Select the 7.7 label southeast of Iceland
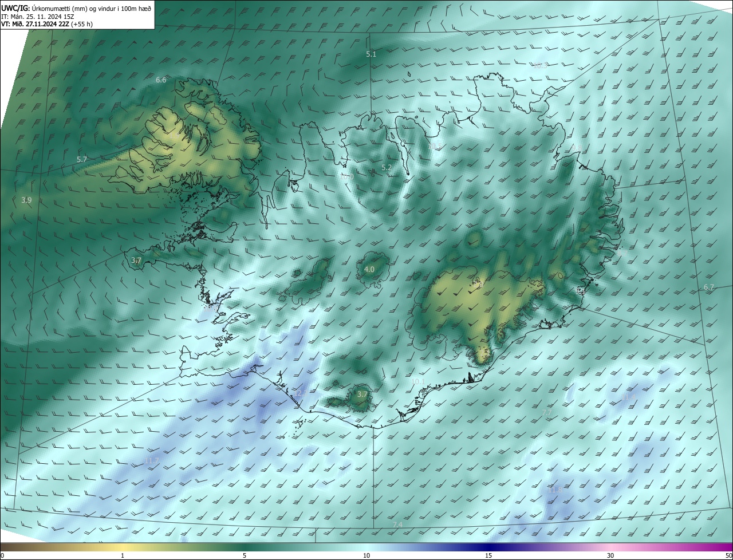Image resolution: width=733 pixels, height=560 pixels. coord(547,412)
